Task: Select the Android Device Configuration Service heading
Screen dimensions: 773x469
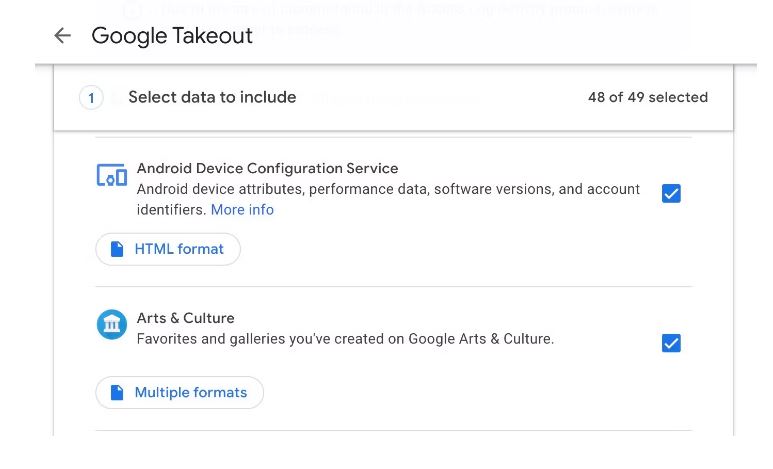Action: [x=267, y=169]
